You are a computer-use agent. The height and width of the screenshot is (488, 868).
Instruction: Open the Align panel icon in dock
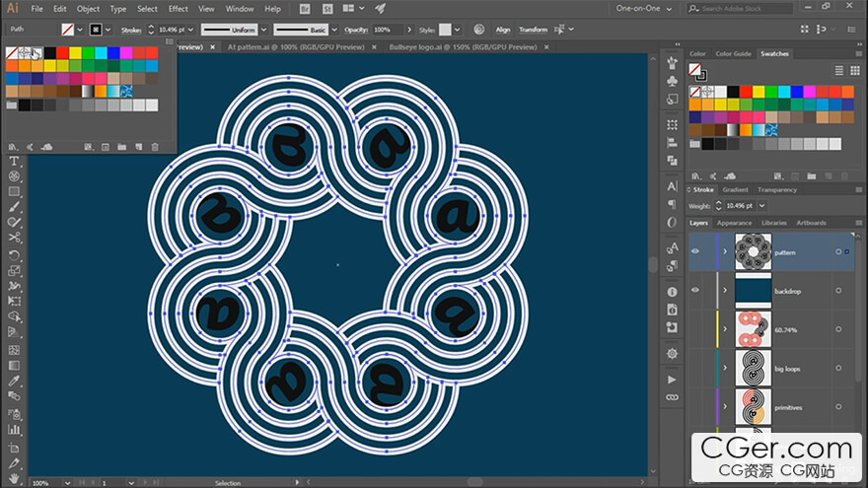672,143
